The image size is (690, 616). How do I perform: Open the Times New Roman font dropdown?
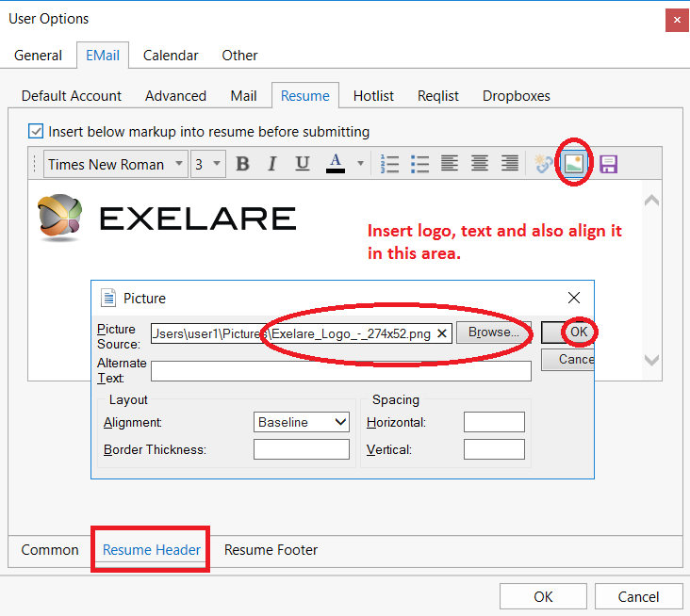point(116,164)
